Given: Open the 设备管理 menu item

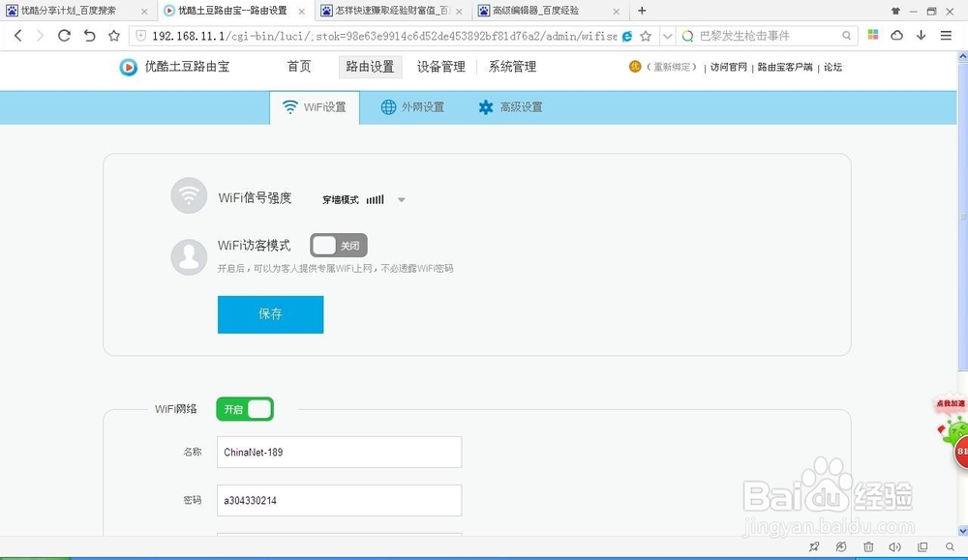Looking at the screenshot, I should [x=440, y=67].
